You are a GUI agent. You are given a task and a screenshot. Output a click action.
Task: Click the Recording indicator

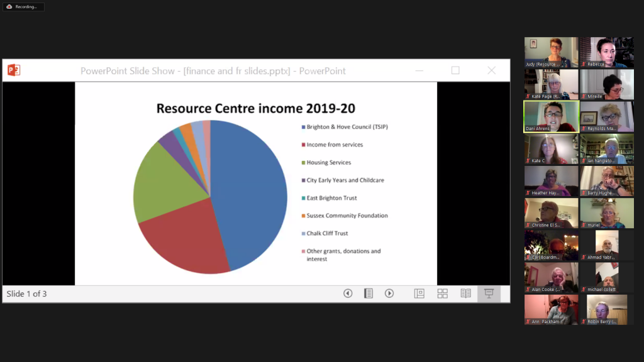[x=23, y=6]
